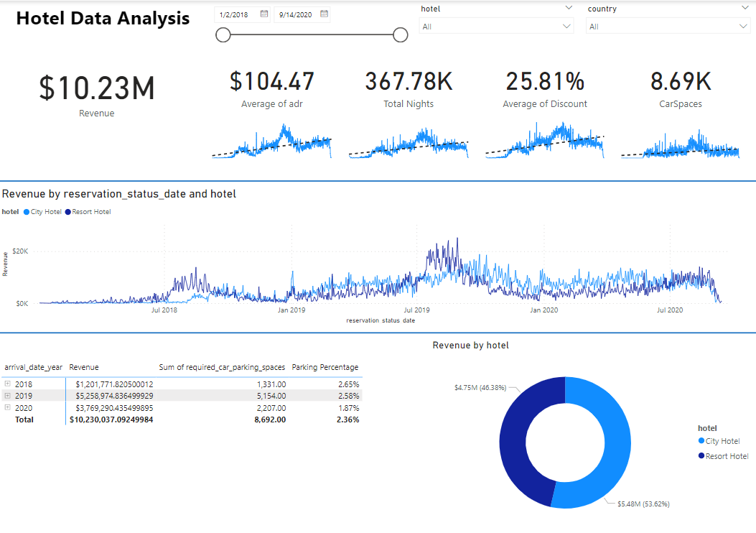Expand the 2019 row in table
This screenshot has height=533, width=756.
coord(8,396)
